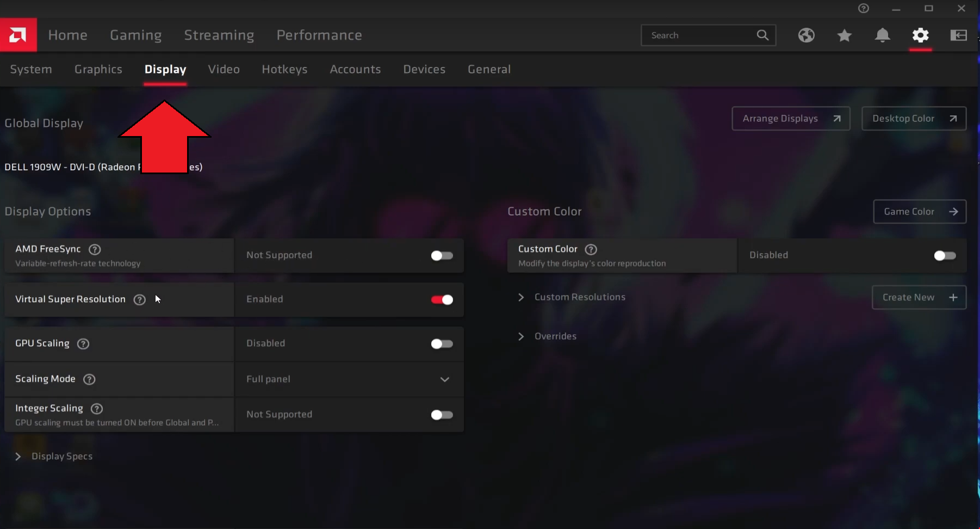Go to Streaming tab

point(219,35)
